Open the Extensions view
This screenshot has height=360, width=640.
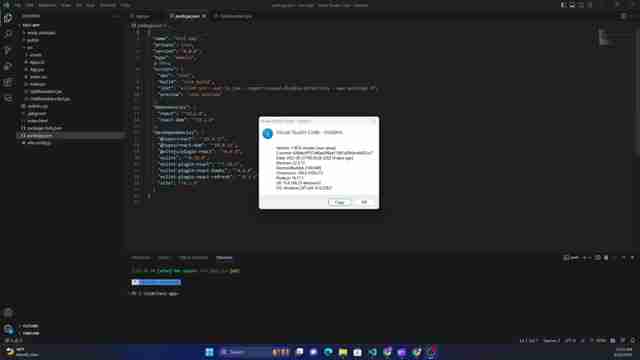[x=8, y=82]
